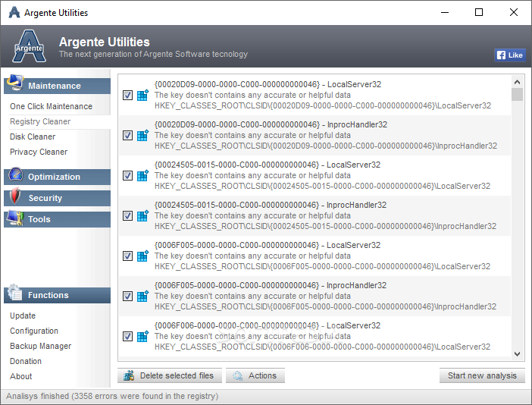532x405 pixels.
Task: Uncheck the {00024505} InprocHandler32 entry checkbox
Action: pos(127,216)
